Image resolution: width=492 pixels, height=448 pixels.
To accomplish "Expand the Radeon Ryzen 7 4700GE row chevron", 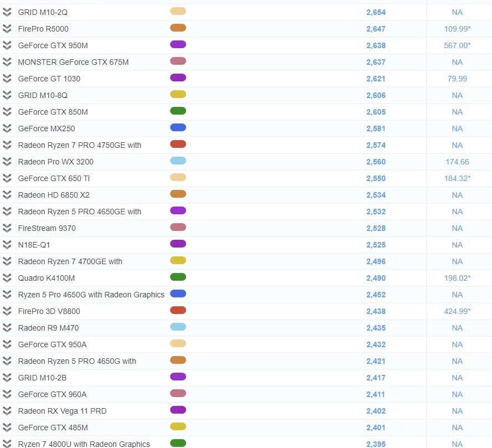I will point(7,261).
